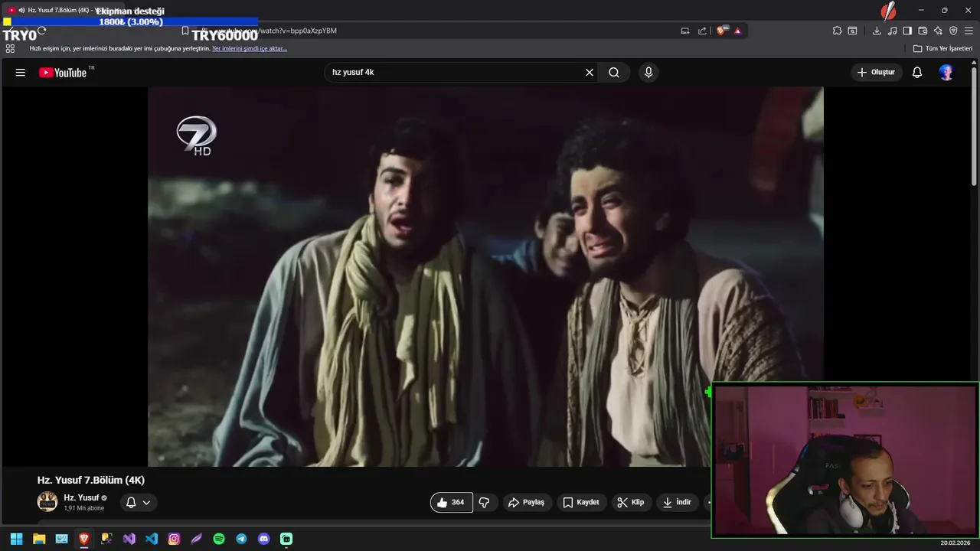This screenshot has width=980, height=551.
Task: Click the video title 'Hz. Yusuf 7.Bölüm (4K)'
Action: 91,480
